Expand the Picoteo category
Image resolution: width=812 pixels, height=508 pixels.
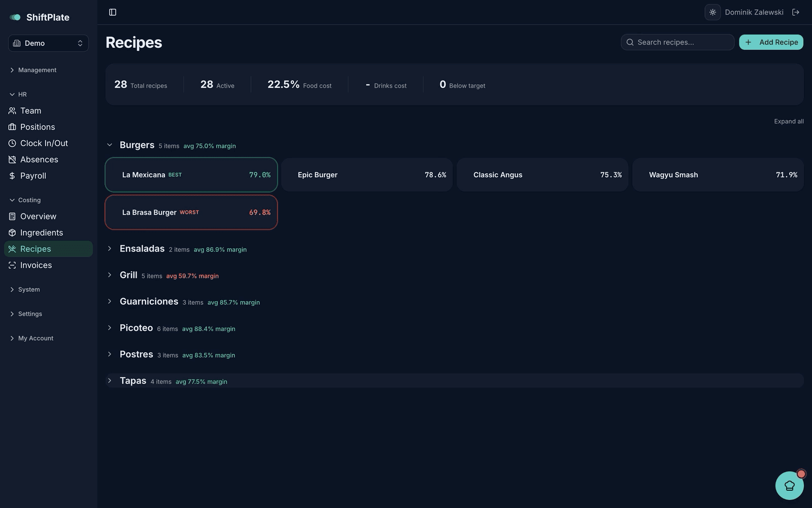110,328
